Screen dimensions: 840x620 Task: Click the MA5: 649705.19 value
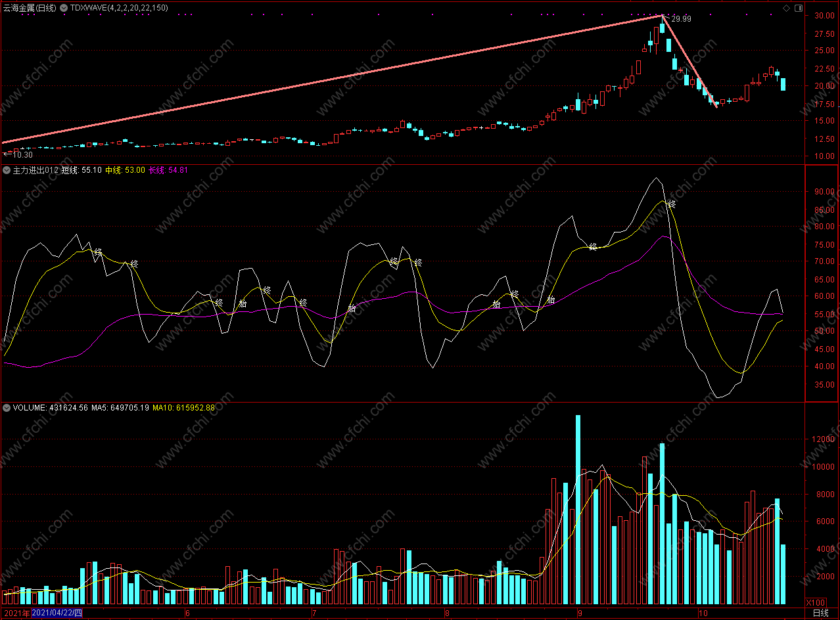120,408
